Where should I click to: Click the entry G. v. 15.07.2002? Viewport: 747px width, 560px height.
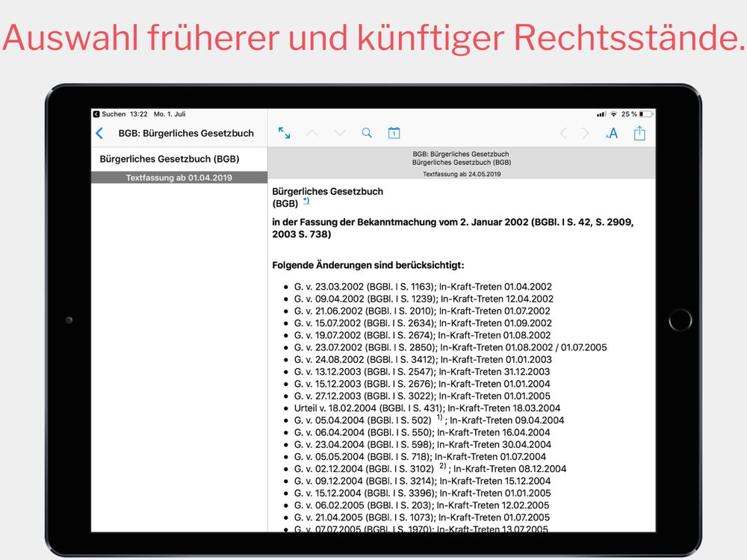tap(423, 323)
